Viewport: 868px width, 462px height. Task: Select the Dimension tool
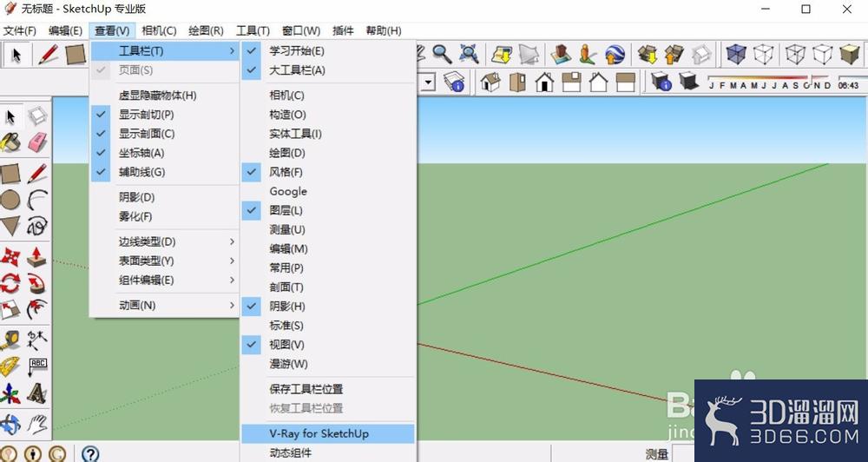[x=36, y=340]
